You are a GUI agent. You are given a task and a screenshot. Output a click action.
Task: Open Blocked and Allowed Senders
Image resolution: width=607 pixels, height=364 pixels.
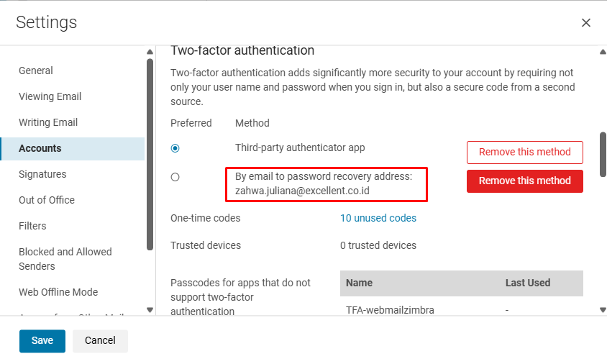pos(65,259)
